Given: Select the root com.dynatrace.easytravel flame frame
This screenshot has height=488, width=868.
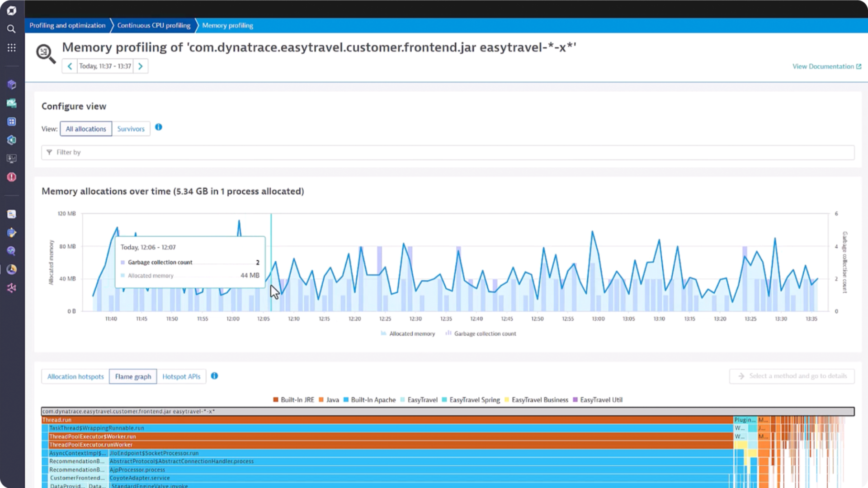Looking at the screenshot, I should [x=448, y=411].
